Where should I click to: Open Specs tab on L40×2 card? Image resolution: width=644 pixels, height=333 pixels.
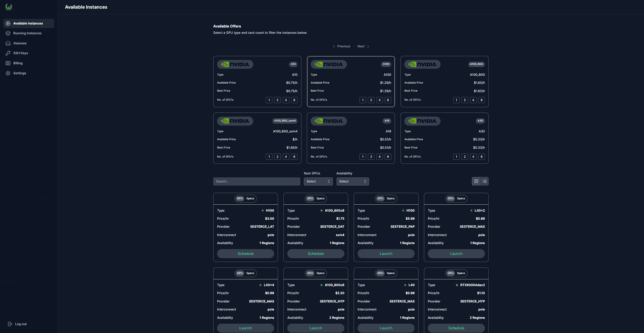click(x=461, y=198)
